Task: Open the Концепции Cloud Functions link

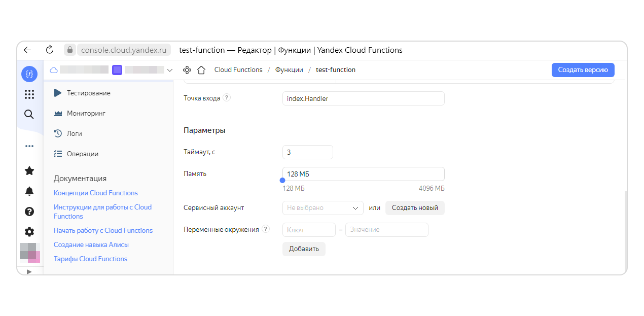Action: pos(96,193)
